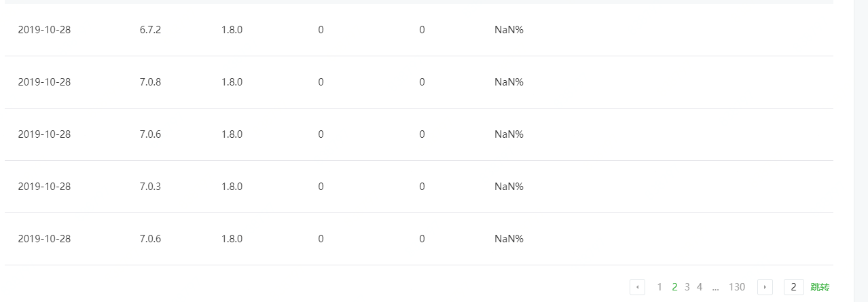868x302 pixels.
Task: Click the pagination ellipsis
Action: 716,287
